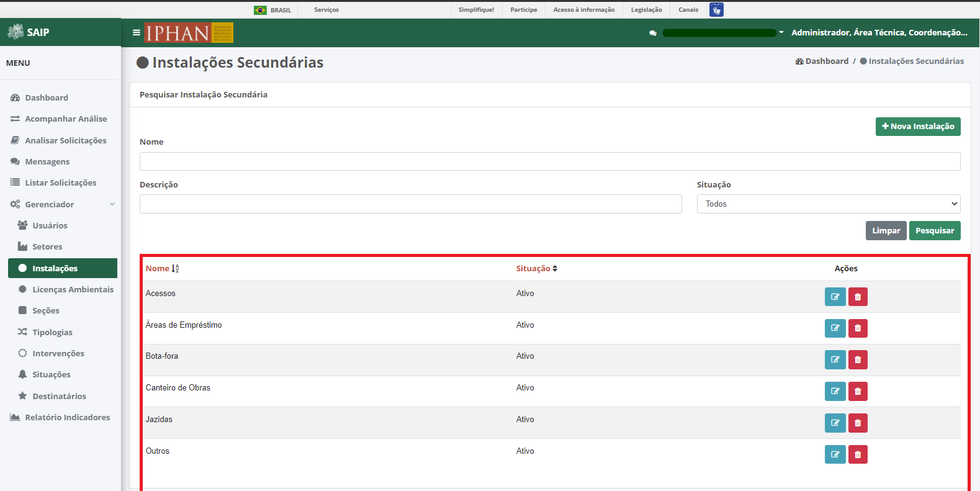The image size is (980, 491).
Task: Click the edit icon for Acessos row
Action: [x=835, y=297]
